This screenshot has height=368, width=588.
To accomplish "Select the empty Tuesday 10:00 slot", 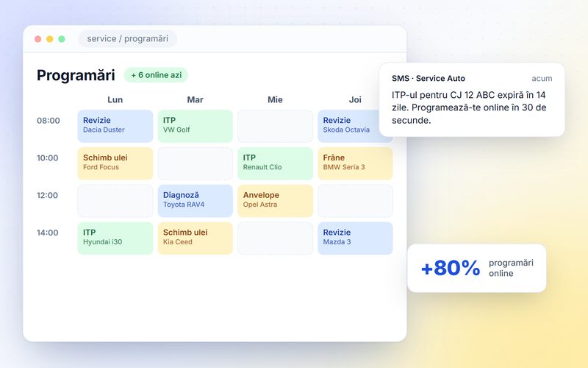I will pos(195,163).
